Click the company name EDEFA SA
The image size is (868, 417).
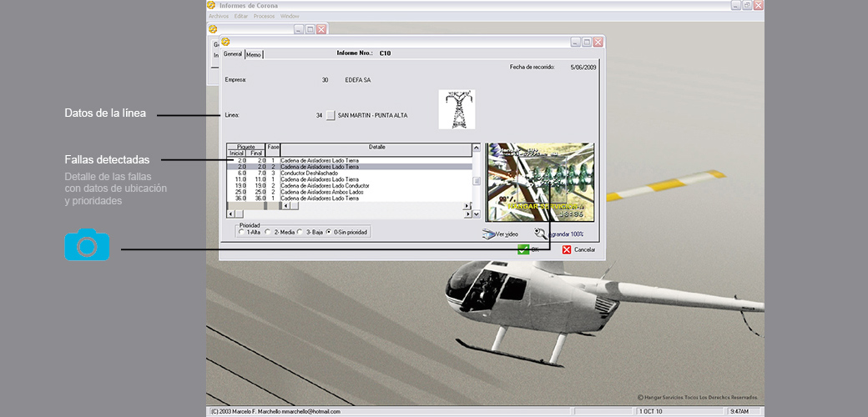click(357, 80)
